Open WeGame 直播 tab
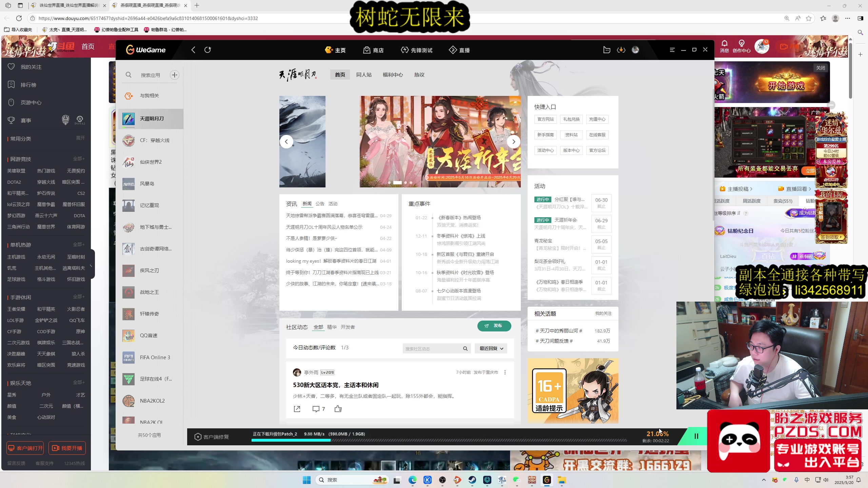 coord(459,50)
